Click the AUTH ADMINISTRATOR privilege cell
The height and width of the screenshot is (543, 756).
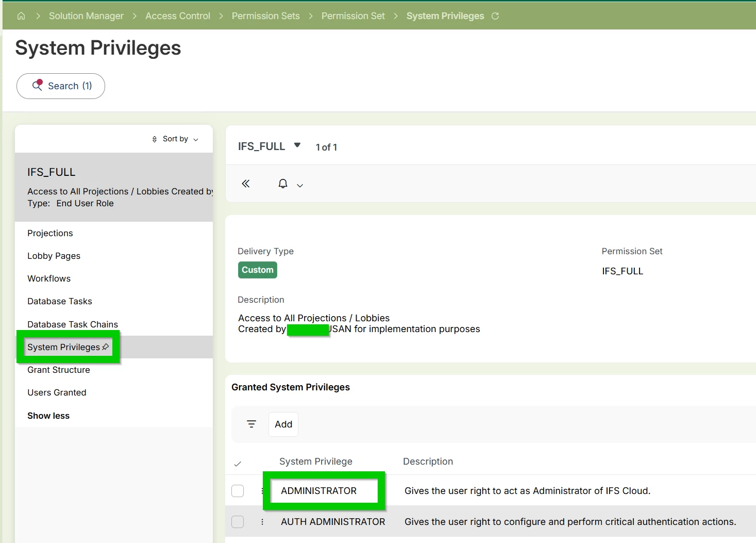[333, 522]
